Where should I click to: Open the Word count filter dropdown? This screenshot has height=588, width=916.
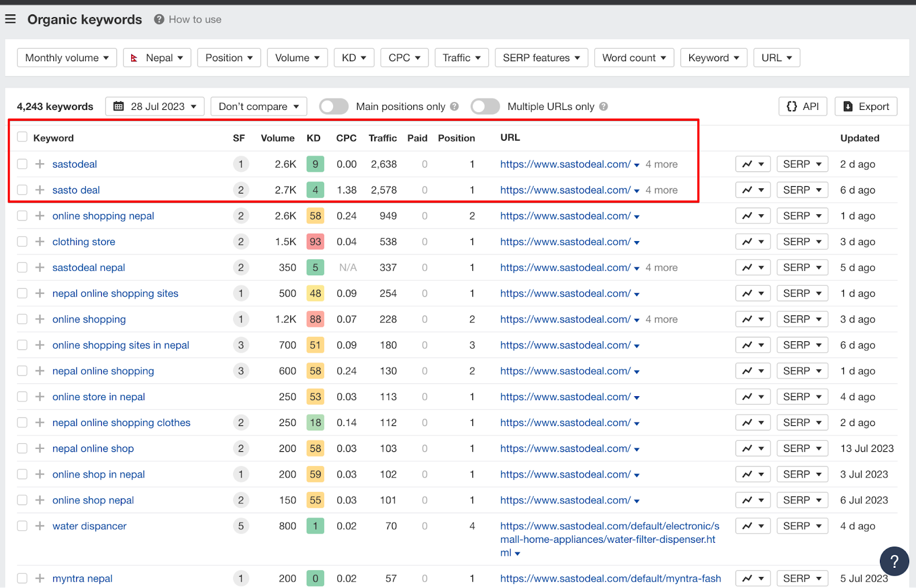634,58
